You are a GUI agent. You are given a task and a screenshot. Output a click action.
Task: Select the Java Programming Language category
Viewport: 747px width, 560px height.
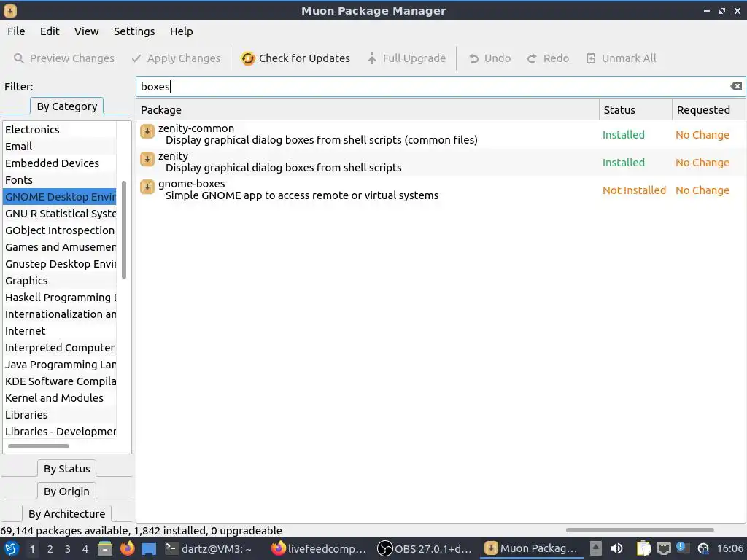click(60, 365)
